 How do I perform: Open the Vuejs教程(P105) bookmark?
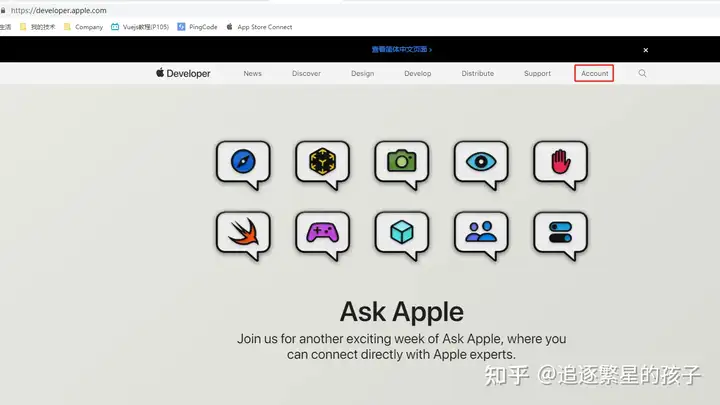pos(140,27)
